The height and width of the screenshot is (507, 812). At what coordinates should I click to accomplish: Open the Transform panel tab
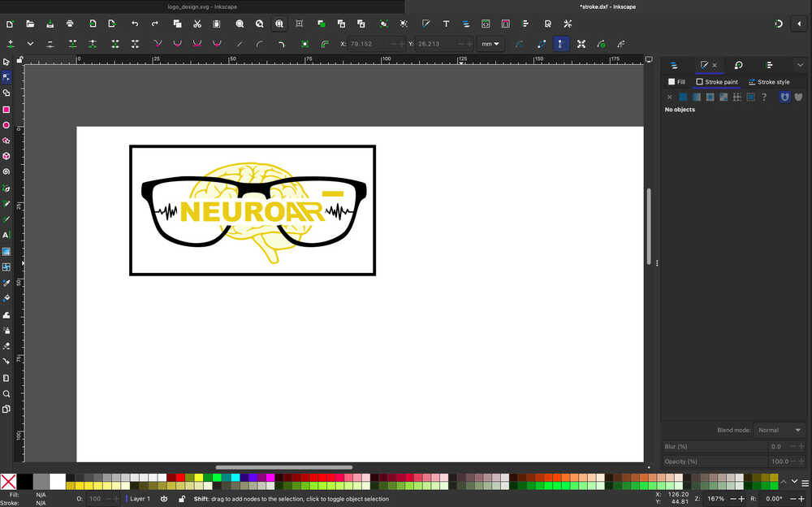pos(739,65)
